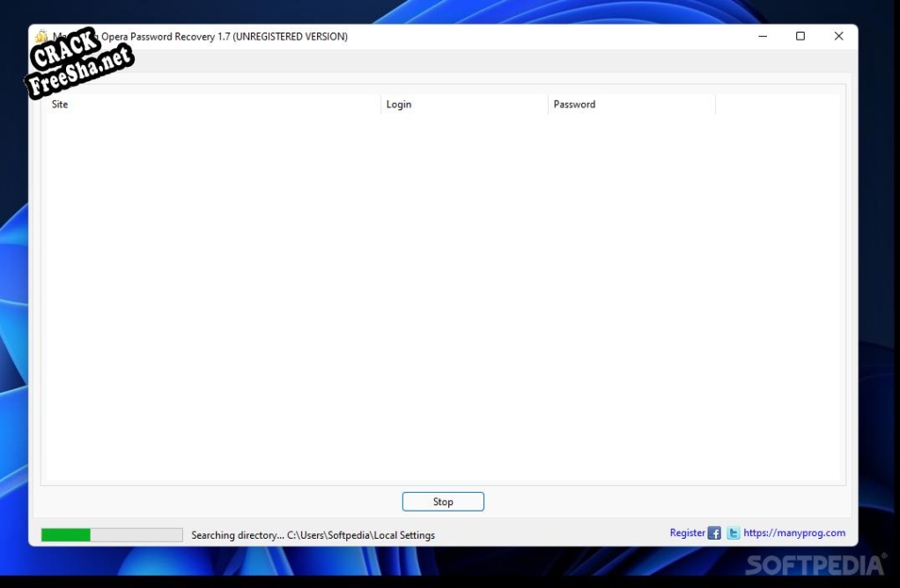Sort by the Password column header
The height and width of the screenshot is (588, 900).
click(631, 105)
